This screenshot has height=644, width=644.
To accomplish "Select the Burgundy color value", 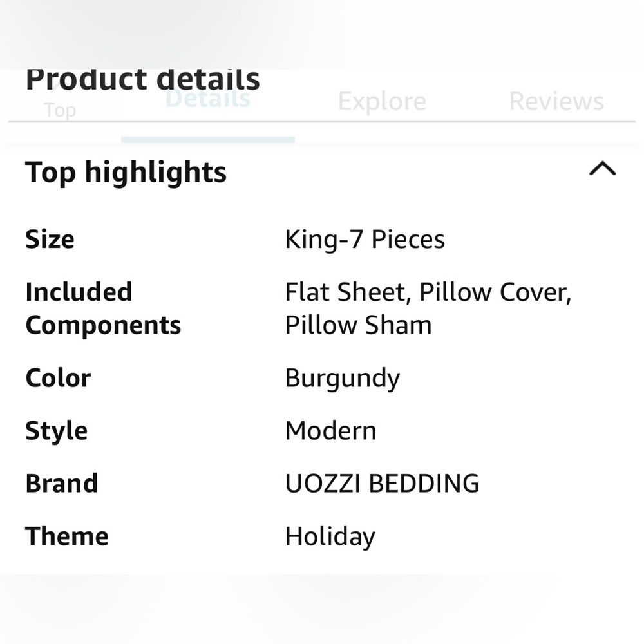I will pos(342,377).
